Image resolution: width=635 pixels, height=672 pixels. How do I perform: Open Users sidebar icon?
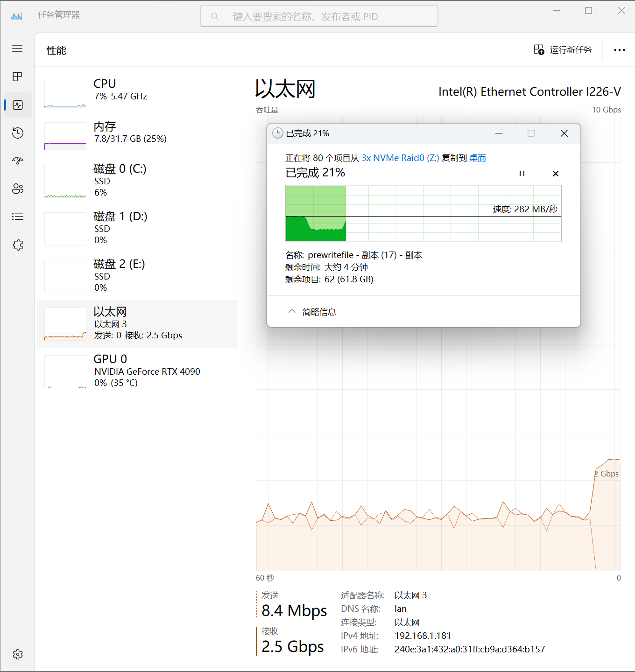click(x=18, y=189)
